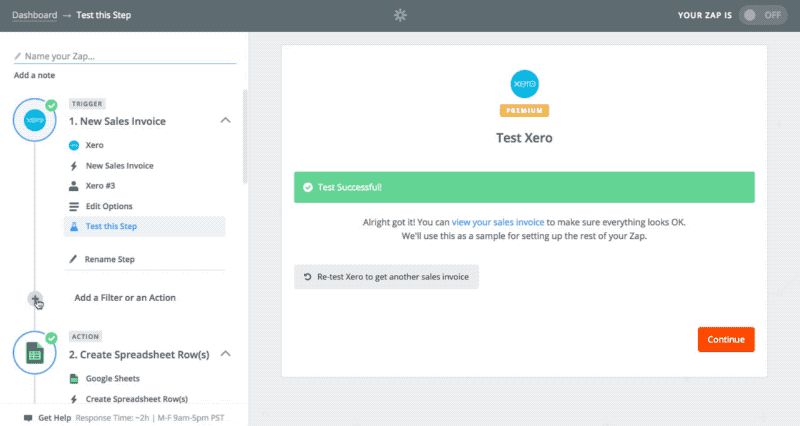Go to Dashboard via breadcrumb

click(x=35, y=15)
